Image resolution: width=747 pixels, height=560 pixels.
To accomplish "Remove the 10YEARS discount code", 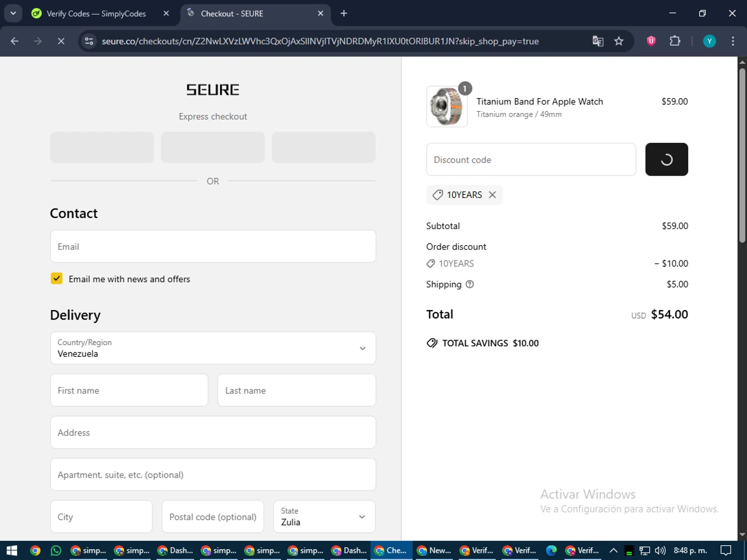I will [x=493, y=195].
